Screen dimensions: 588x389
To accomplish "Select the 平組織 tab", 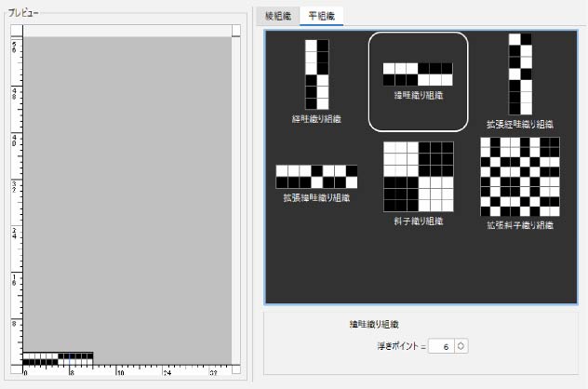I will pyautogui.click(x=321, y=16).
